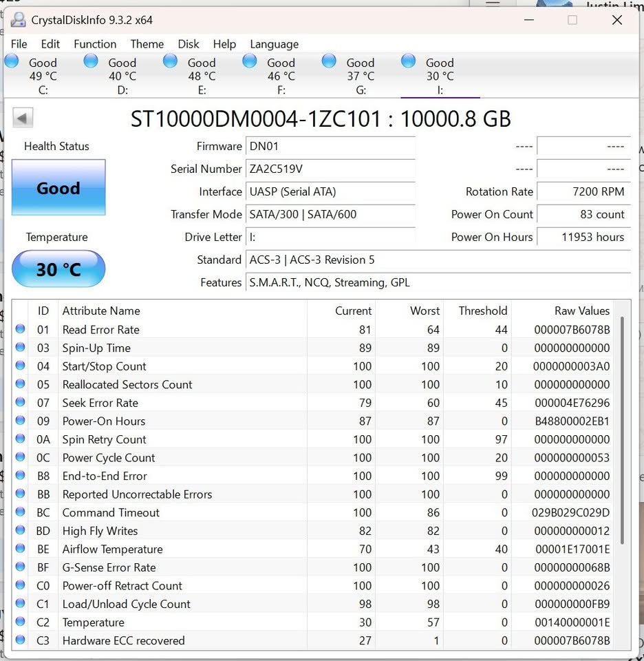Click the Reallocated Sectors Count attribute name
644x661 pixels.
127,384
